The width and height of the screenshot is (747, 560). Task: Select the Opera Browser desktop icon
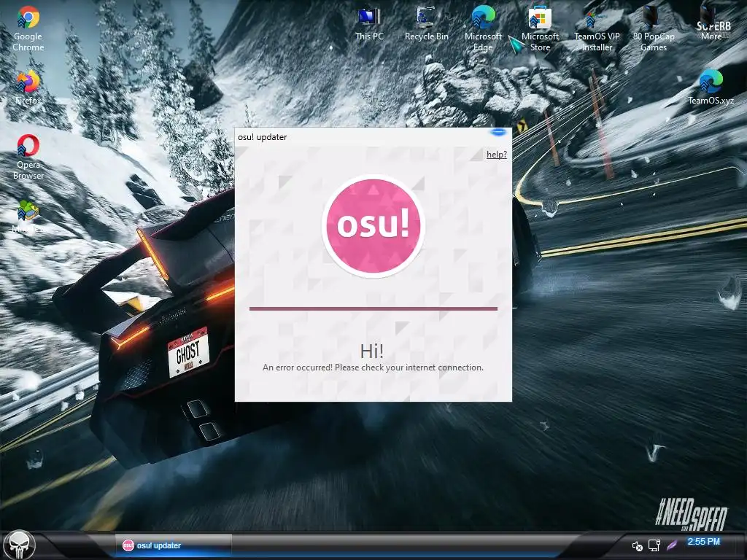point(28,157)
